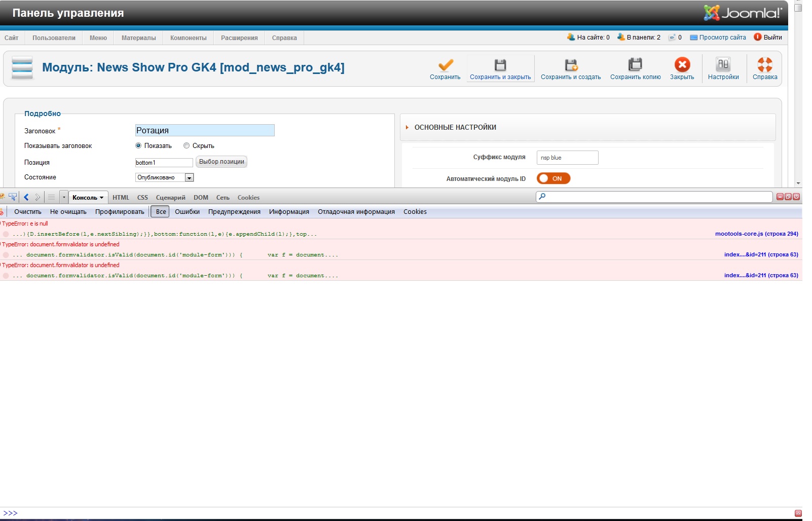Viewport: 812px width, 521px height.
Task: Click breakpoint dot on the insertBefore code line
Action: pos(6,234)
